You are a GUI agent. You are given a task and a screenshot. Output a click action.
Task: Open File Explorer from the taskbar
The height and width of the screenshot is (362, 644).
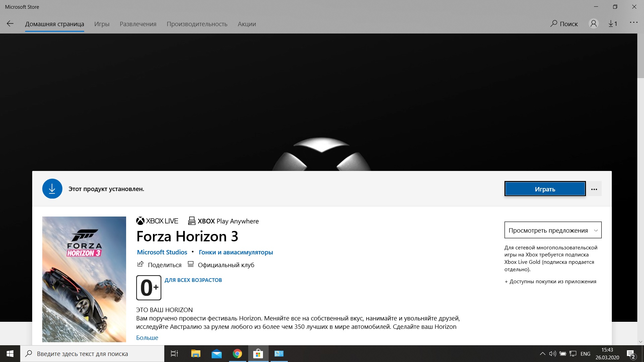196,354
